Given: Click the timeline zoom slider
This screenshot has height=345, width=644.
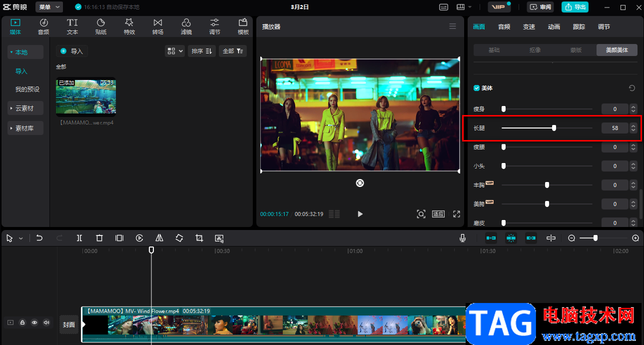Looking at the screenshot, I should (604, 238).
